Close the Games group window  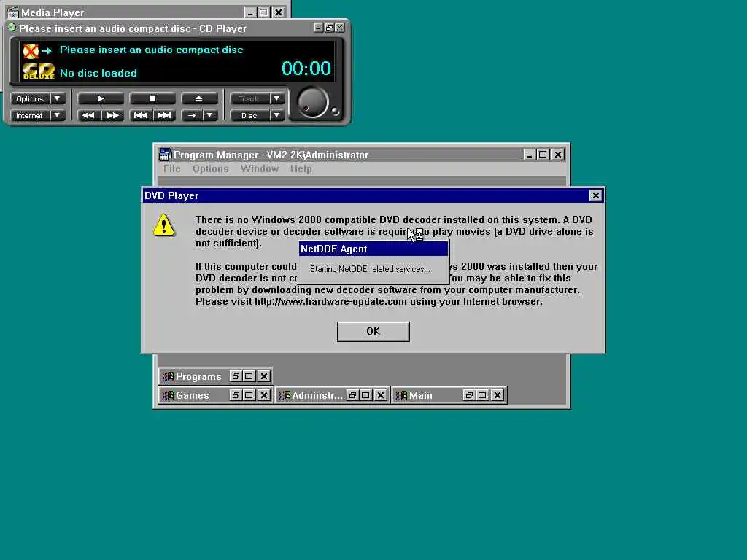[x=264, y=395]
